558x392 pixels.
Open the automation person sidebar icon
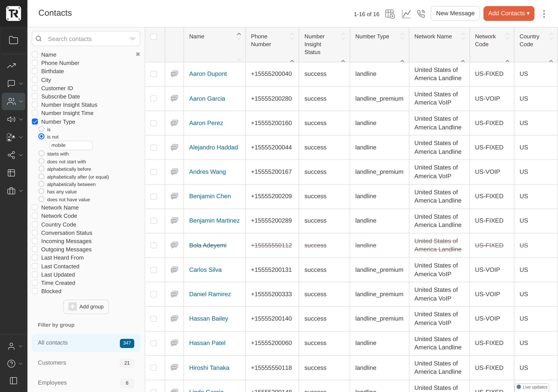click(11, 137)
